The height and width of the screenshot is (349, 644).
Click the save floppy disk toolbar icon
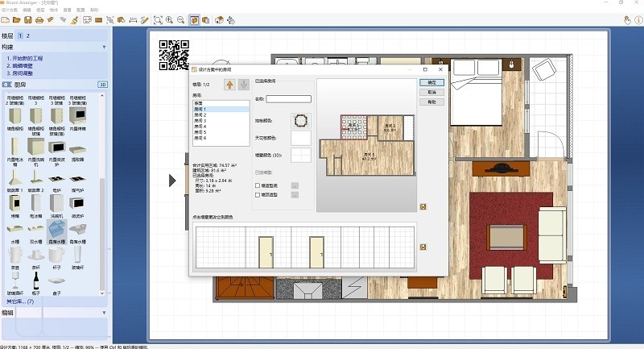(28, 19)
